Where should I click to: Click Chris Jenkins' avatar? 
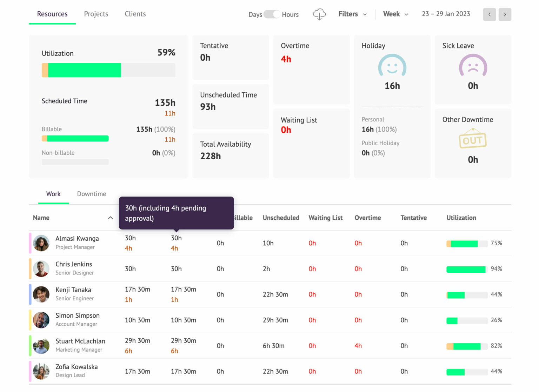click(41, 268)
